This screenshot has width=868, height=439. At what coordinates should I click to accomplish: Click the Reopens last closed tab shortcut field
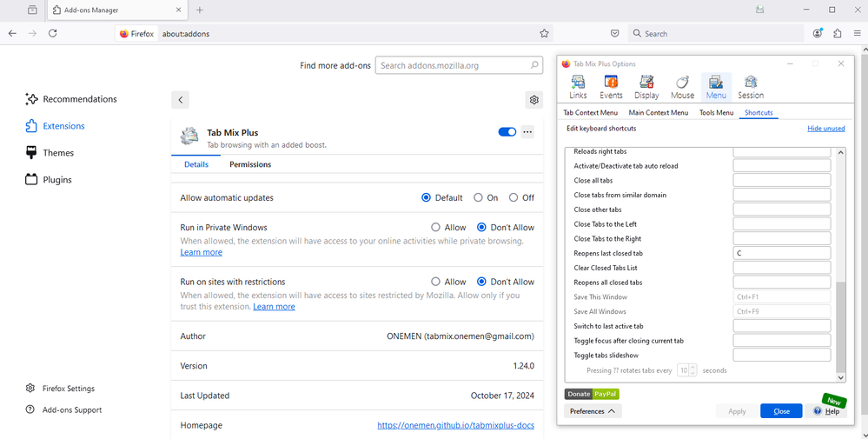tap(782, 254)
